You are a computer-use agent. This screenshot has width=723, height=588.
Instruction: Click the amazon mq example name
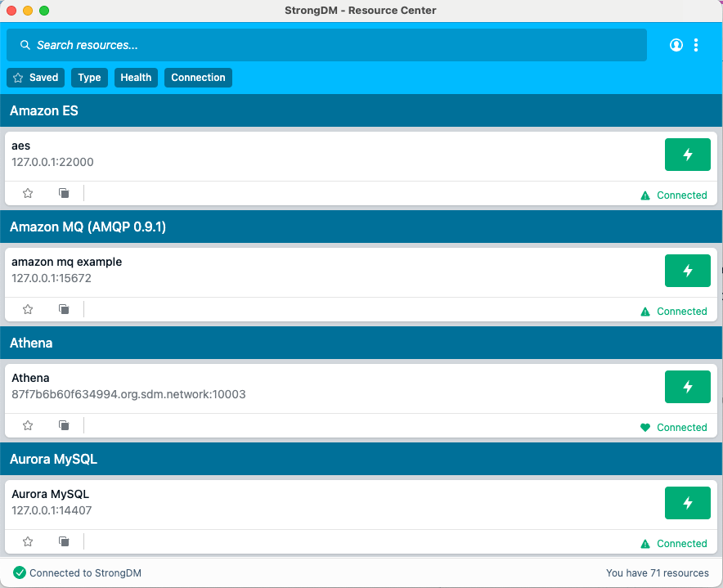[67, 262]
